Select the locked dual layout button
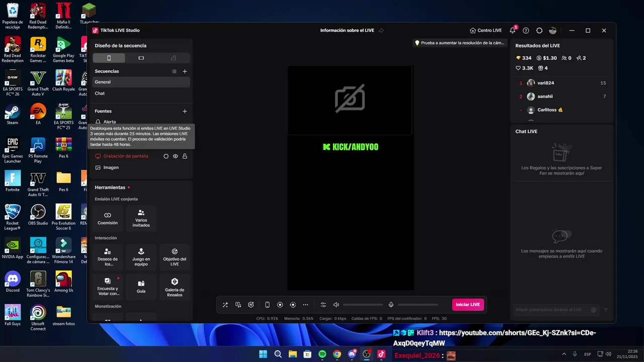The height and width of the screenshot is (362, 644). 174,58
